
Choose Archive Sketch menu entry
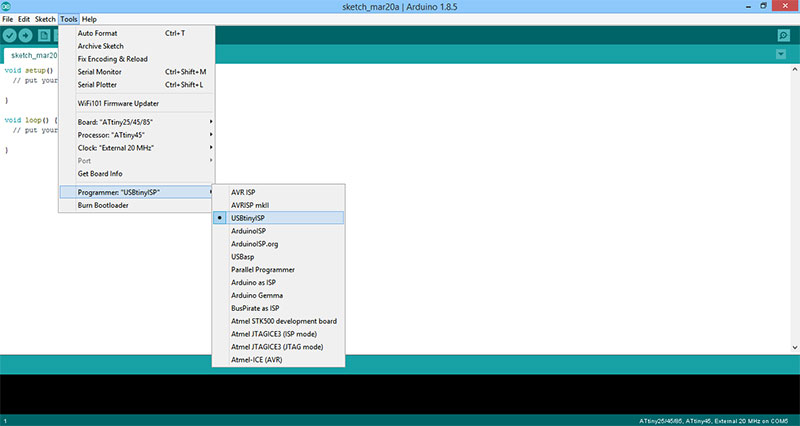(137, 46)
